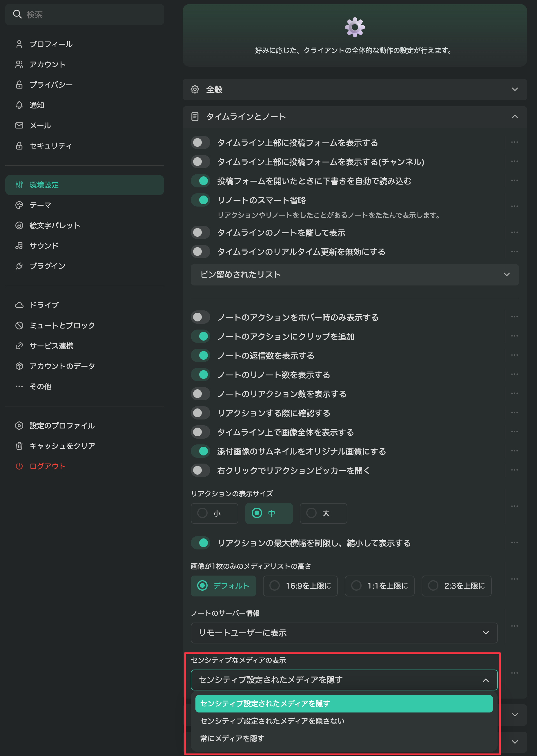Click the ドライブ cloud icon
537x756 pixels.
19,305
